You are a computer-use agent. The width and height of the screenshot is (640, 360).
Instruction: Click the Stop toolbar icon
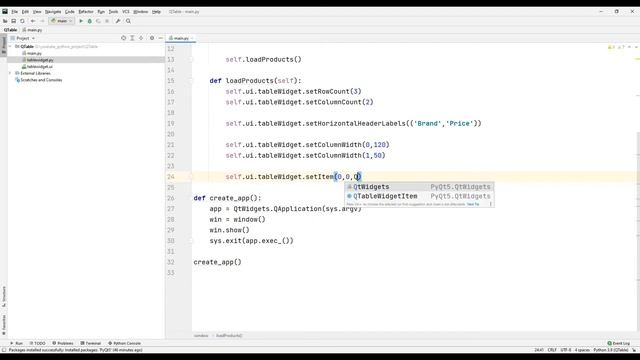(x=107, y=21)
